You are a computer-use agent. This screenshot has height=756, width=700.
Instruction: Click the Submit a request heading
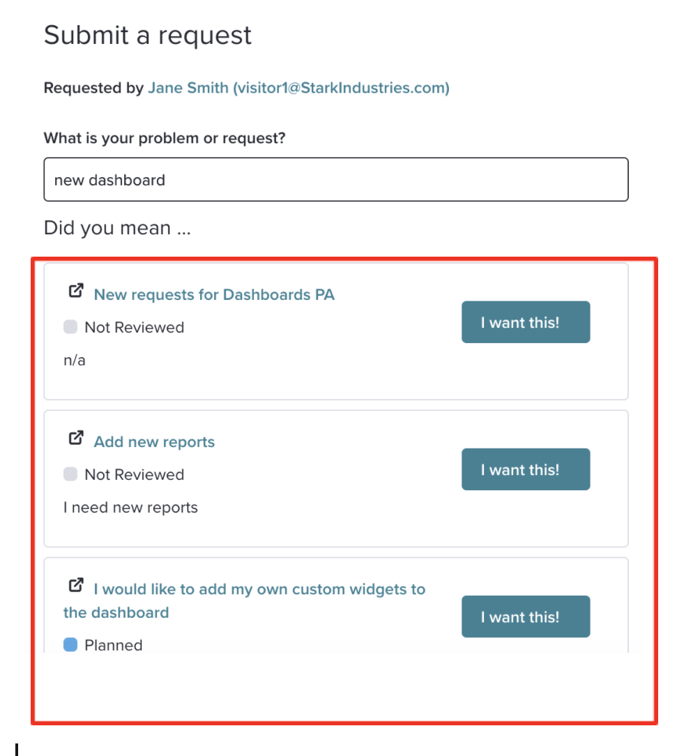click(x=148, y=35)
